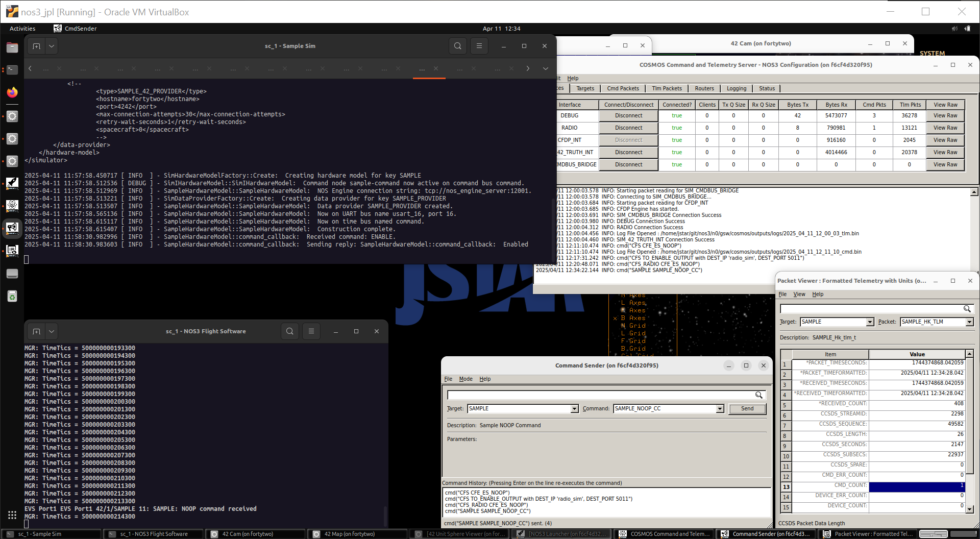This screenshot has height=539, width=980.
Task: Close the active Sample Sim terminal tab
Action: click(435, 68)
